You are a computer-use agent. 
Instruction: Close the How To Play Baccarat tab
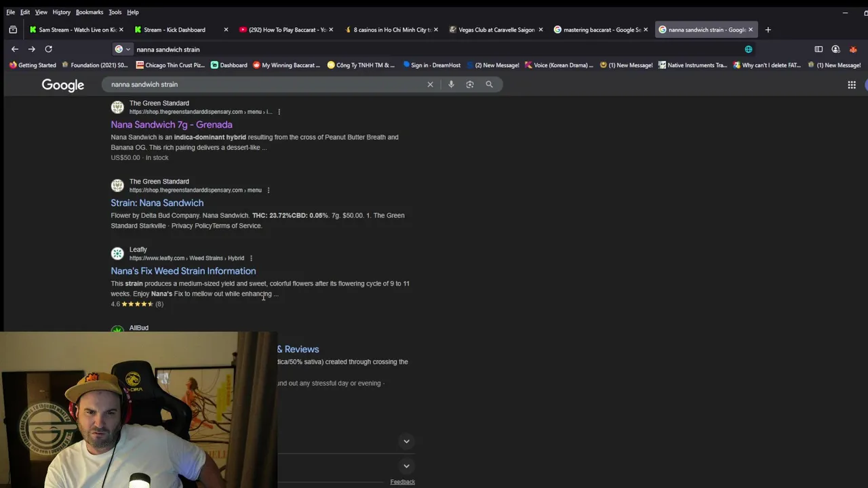(x=331, y=30)
